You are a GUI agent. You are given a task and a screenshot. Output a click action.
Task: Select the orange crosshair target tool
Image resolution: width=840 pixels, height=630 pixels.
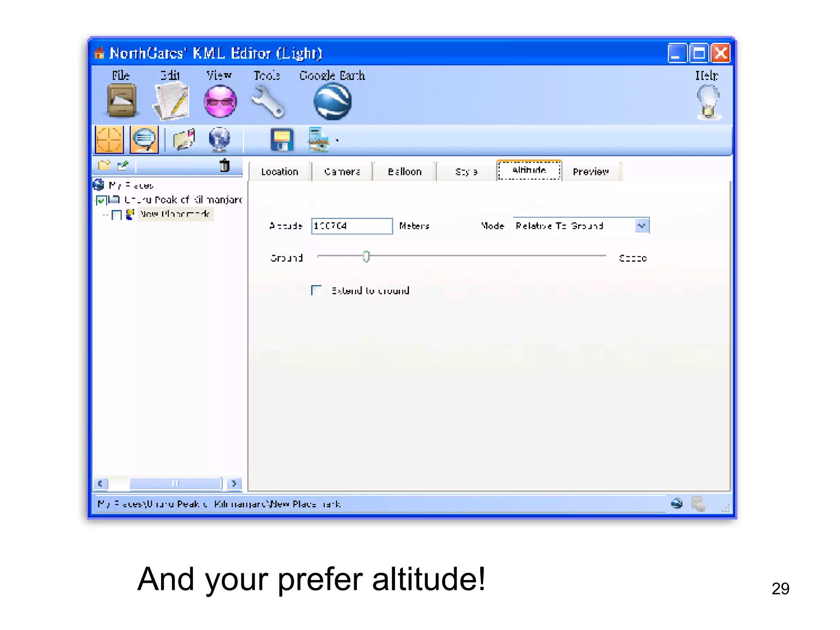109,139
